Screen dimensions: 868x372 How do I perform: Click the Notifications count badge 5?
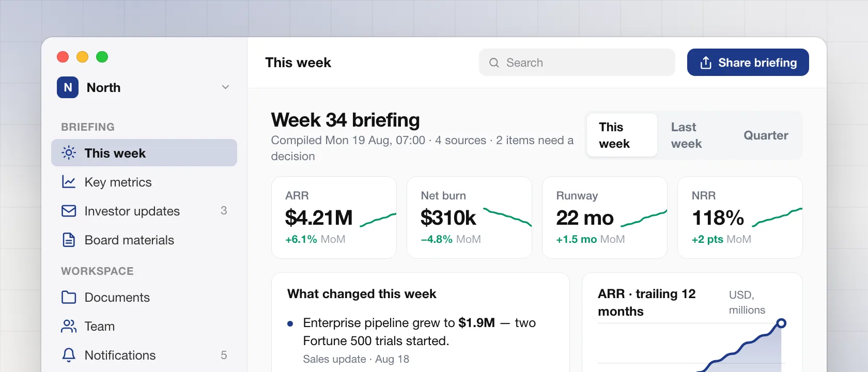coord(224,355)
